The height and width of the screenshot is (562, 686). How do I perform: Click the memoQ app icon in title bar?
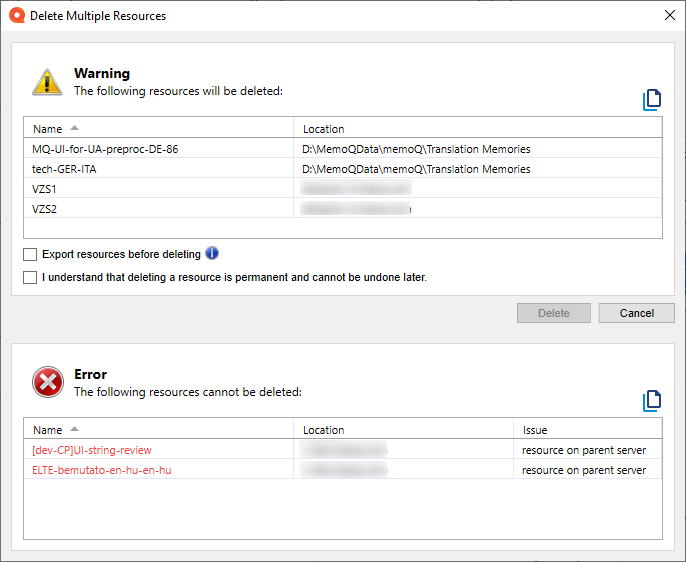[x=16, y=15]
